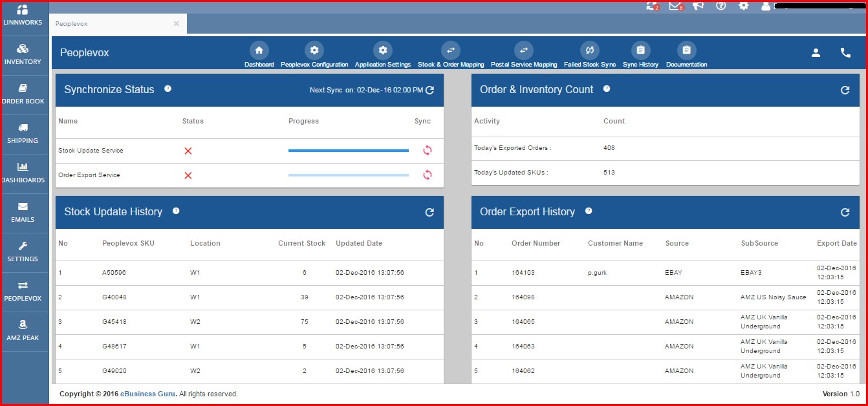This screenshot has height=406, width=868.
Task: Close the Peoplevox tab
Action: coord(176,24)
